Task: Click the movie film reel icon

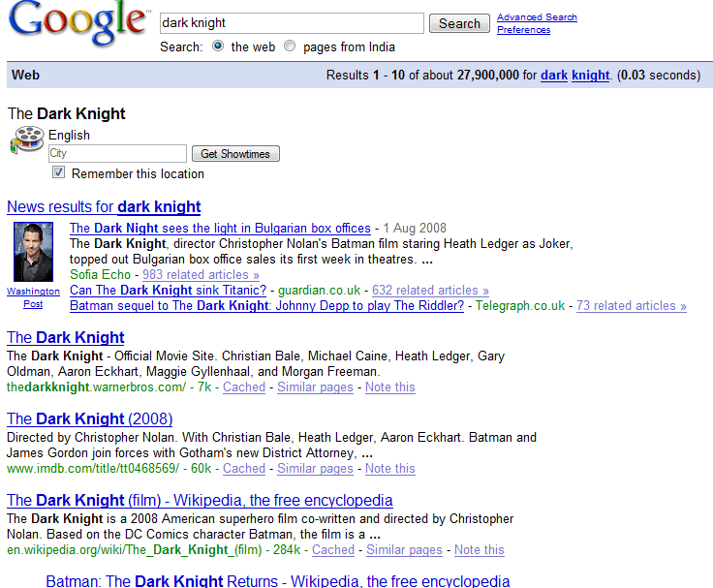Action: click(x=27, y=140)
